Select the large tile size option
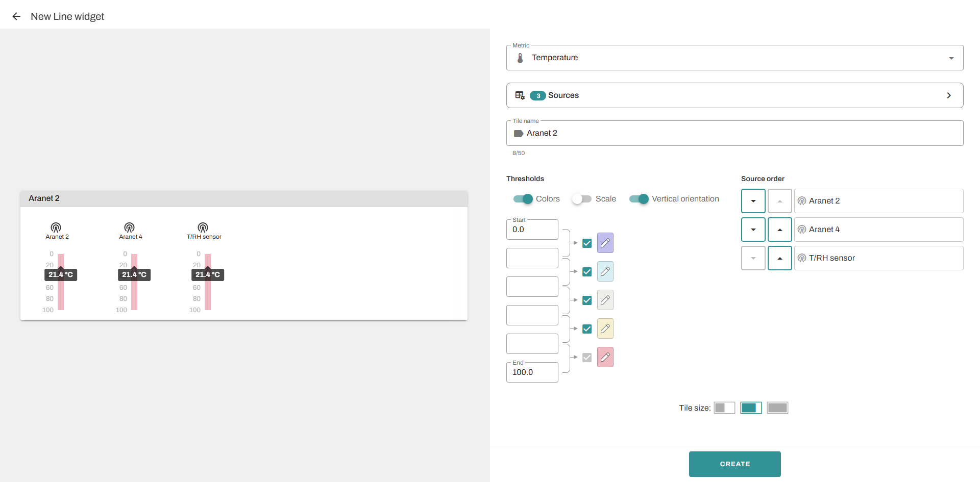This screenshot has height=482, width=980. click(777, 408)
